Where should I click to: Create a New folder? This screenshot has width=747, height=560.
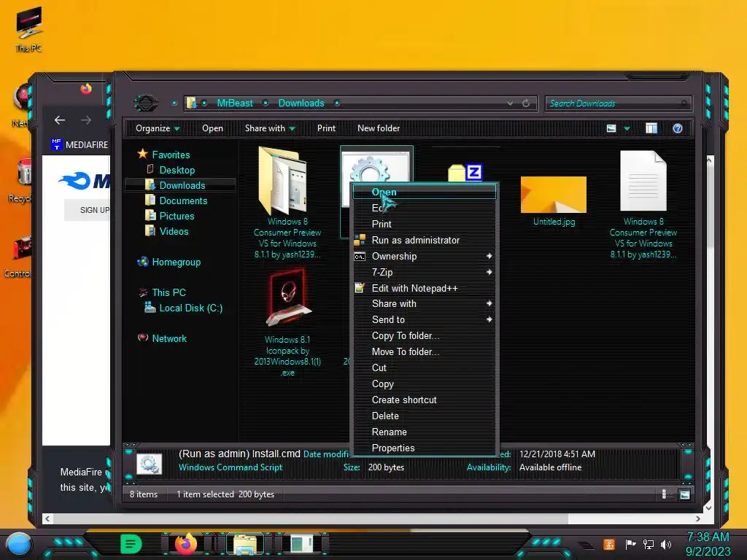379,128
